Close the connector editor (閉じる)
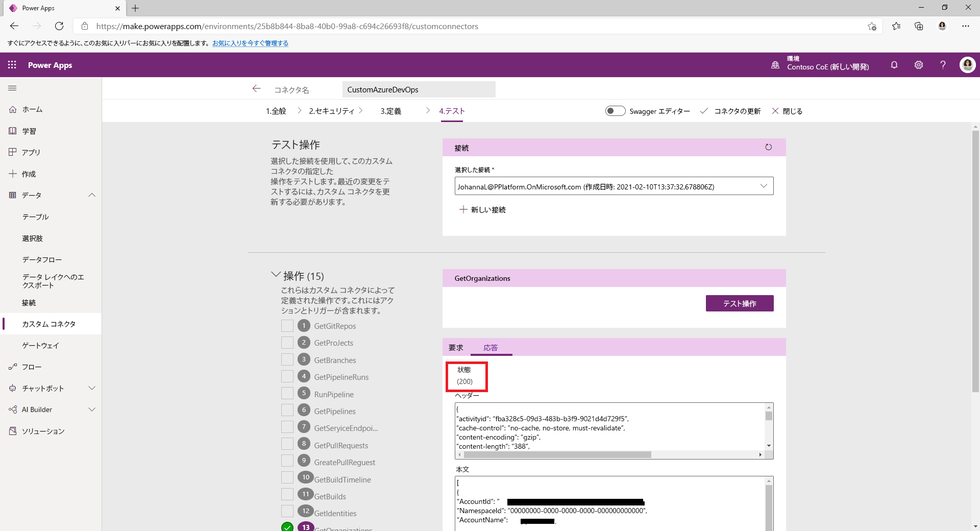 point(787,111)
